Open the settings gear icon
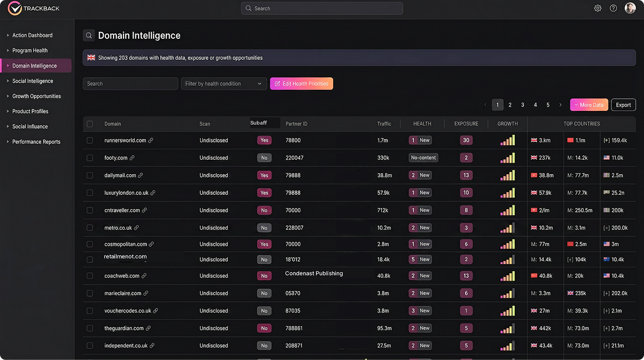644x360 pixels. click(x=597, y=8)
